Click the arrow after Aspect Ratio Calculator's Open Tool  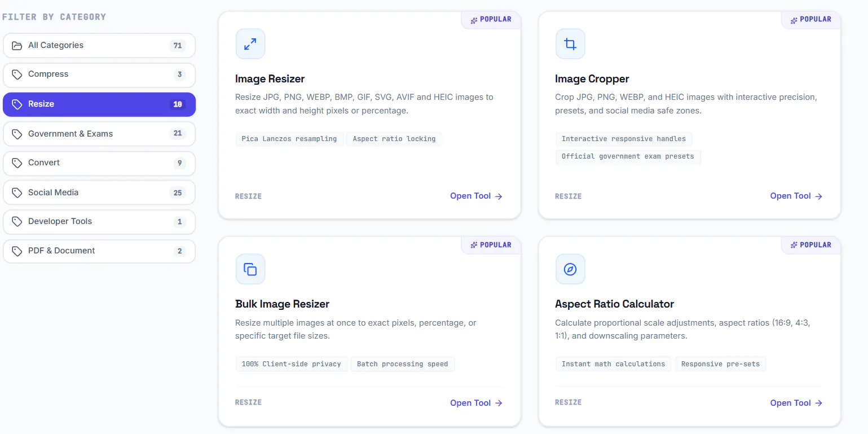[819, 403]
